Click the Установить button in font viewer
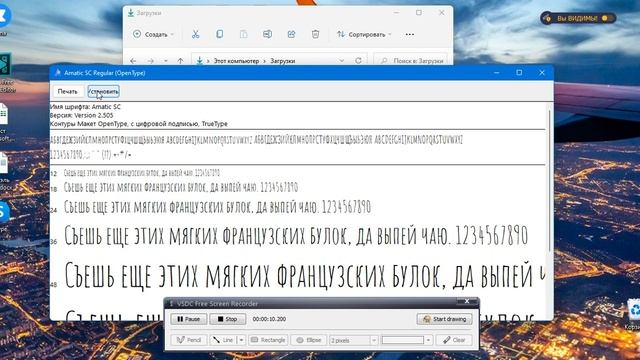Image resolution: width=640 pixels, height=360 pixels. pyautogui.click(x=103, y=91)
